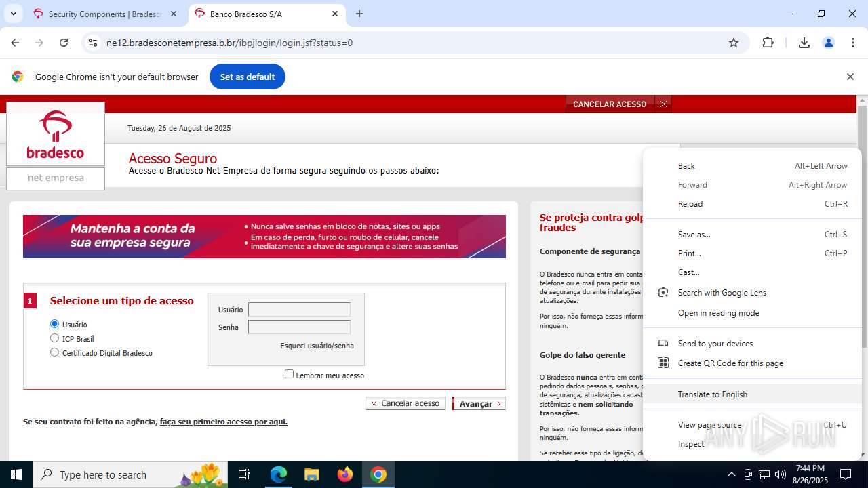Open the notifications center icon
The height and width of the screenshot is (488, 868).
[846, 474]
